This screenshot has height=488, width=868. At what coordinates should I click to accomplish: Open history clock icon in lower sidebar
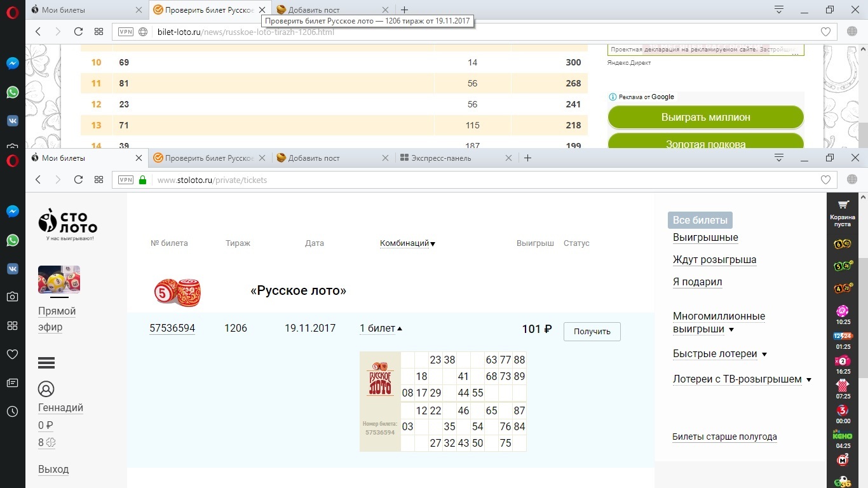coord(12,412)
